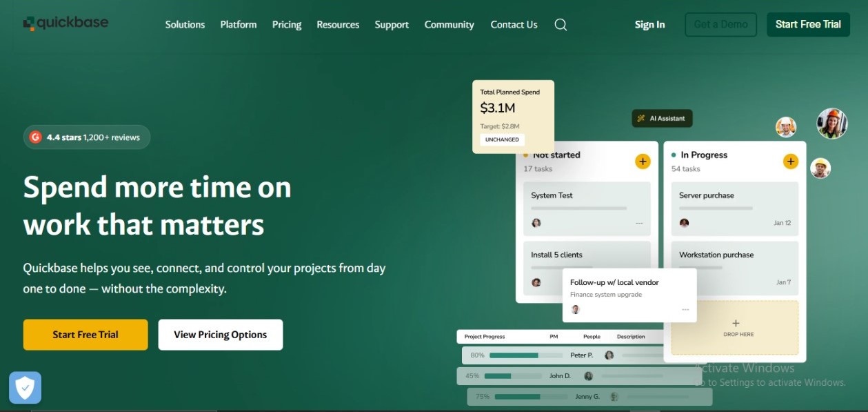Open the search magnifier icon
The height and width of the screenshot is (412, 868).
(561, 25)
